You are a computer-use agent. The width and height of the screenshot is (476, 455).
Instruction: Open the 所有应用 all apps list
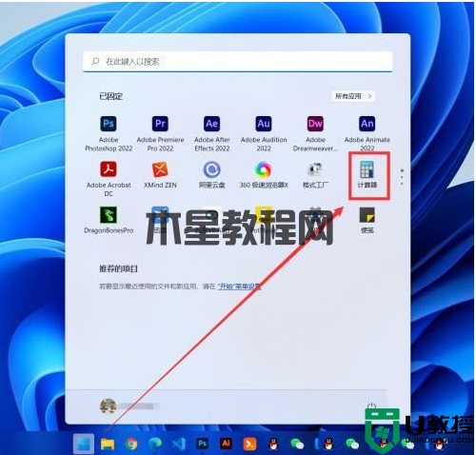point(353,96)
